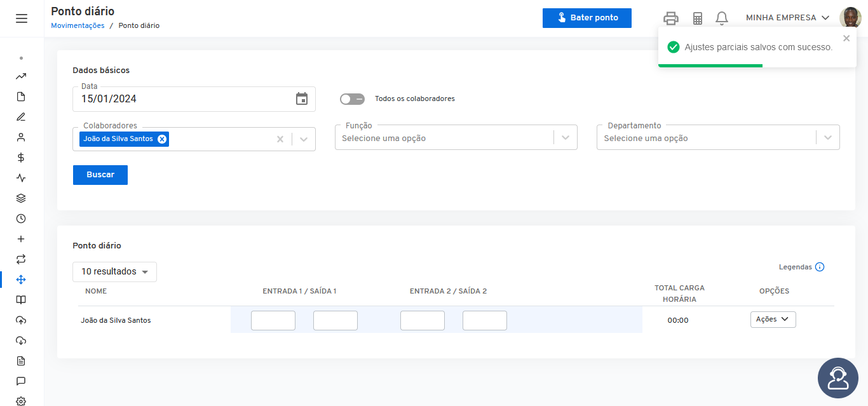
Task: Click the Movimentações breadcrumb link
Action: coord(78,25)
